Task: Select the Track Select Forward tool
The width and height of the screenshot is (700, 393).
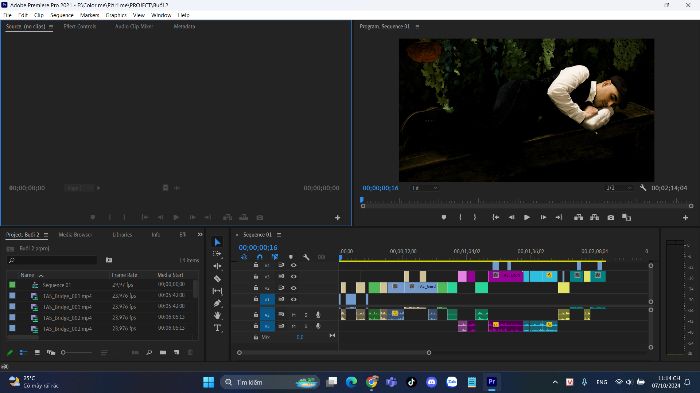Action: click(217, 254)
